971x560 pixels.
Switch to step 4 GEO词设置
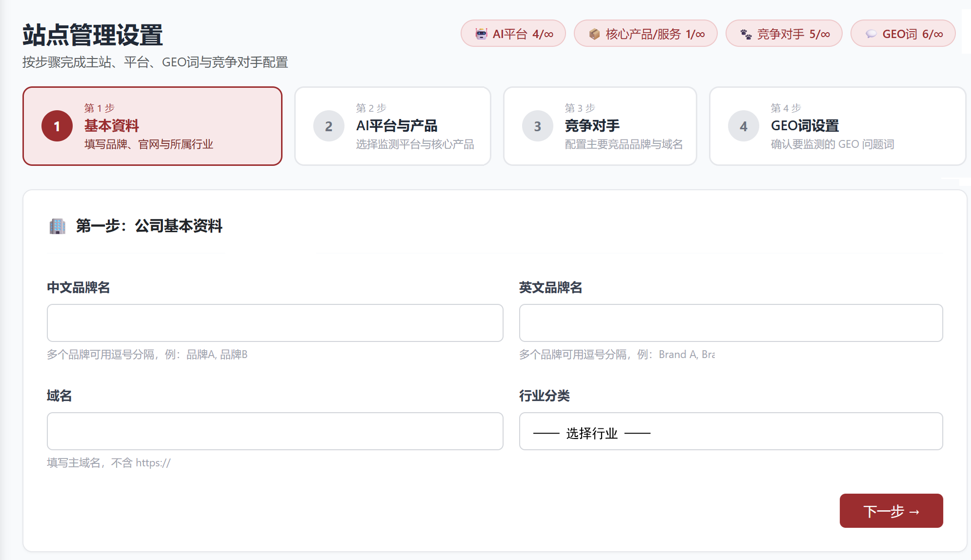click(x=838, y=126)
